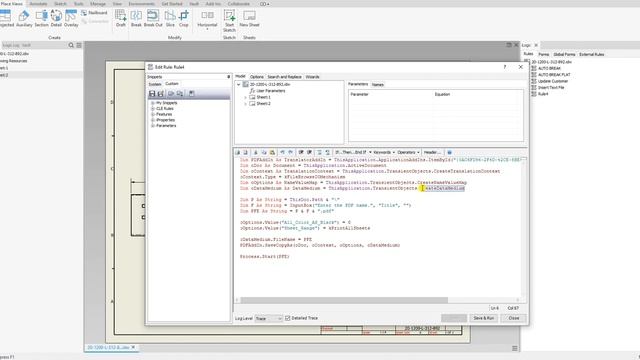Screen dimensions: 640x360
Task: Switch to System snippets tab
Action: pos(155,84)
